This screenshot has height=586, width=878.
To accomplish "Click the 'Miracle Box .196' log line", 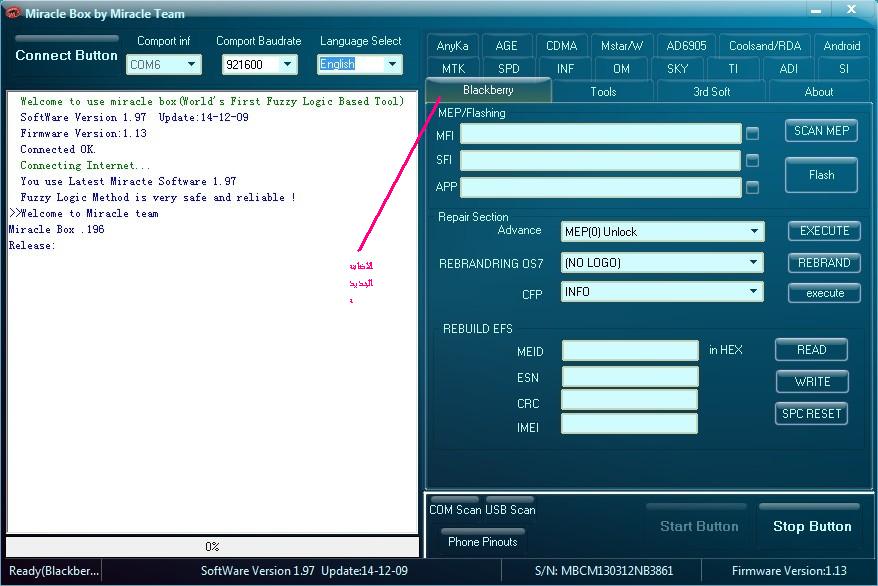I will pyautogui.click(x=57, y=229).
